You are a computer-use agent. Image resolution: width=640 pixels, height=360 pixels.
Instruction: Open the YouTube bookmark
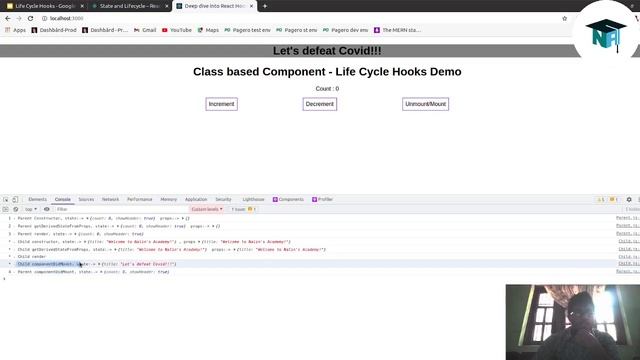click(x=177, y=30)
